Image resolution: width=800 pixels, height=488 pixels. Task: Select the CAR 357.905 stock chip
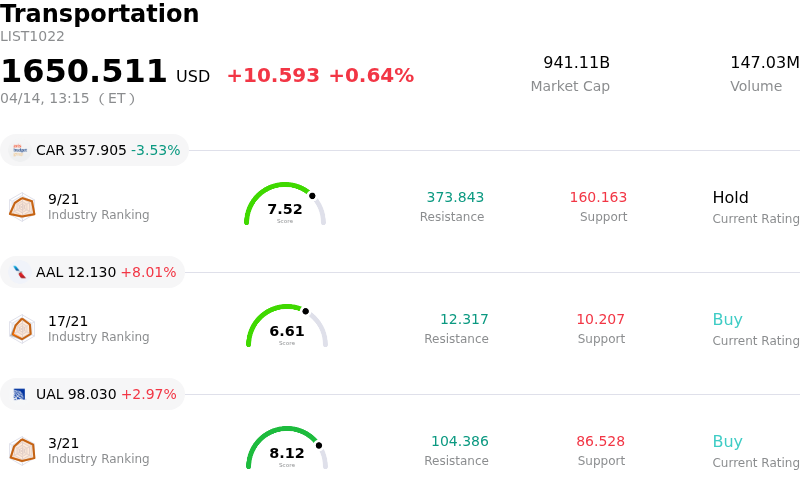94,150
